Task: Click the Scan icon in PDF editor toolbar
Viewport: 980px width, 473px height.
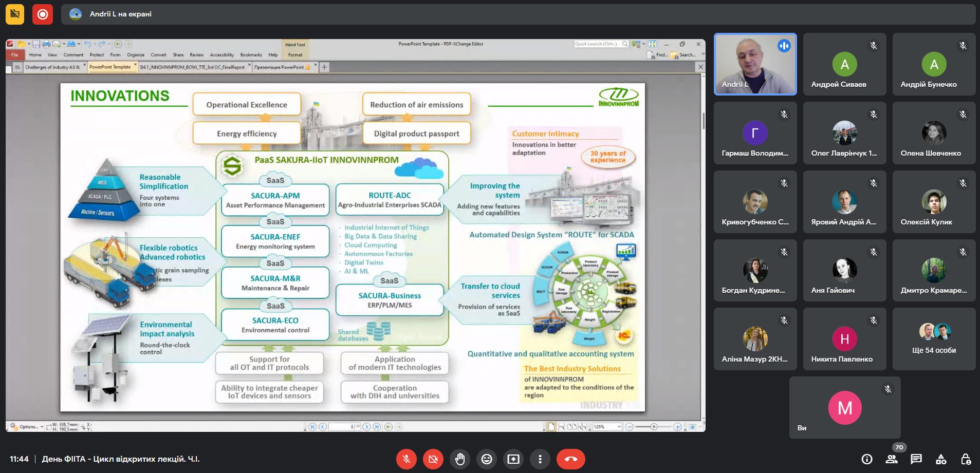Action: click(x=71, y=44)
